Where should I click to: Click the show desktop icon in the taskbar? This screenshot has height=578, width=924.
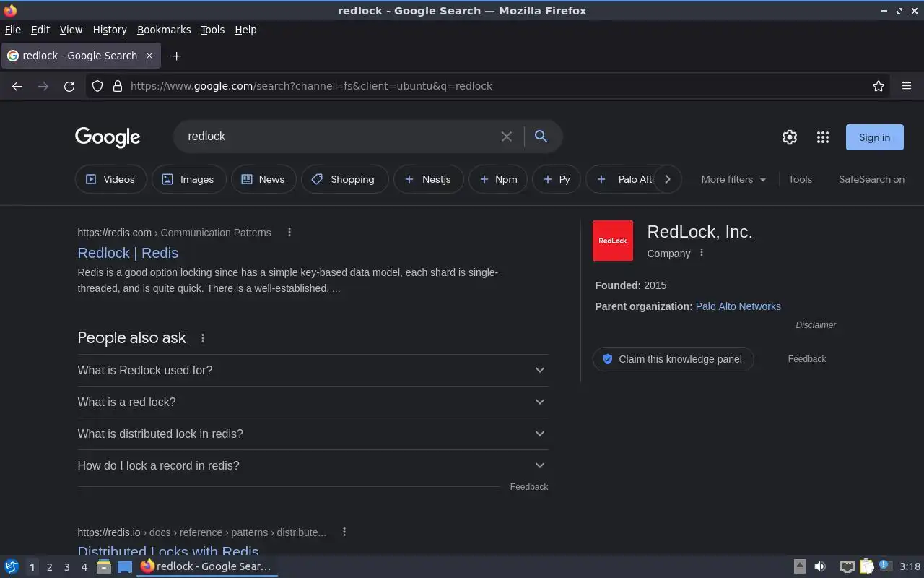coord(125,566)
